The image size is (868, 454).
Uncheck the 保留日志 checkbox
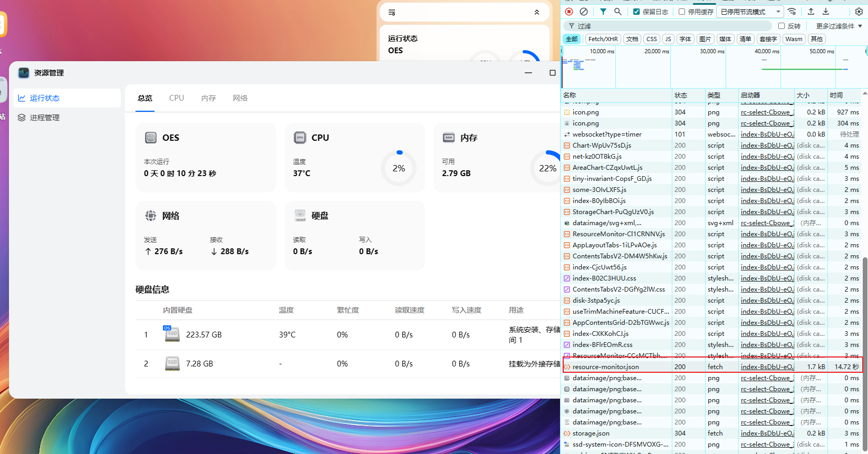pos(636,12)
